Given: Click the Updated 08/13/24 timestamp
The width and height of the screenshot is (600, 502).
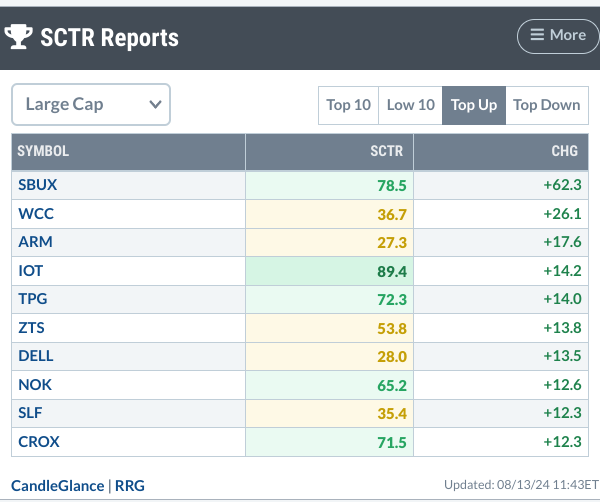Looking at the screenshot, I should pos(522,485).
